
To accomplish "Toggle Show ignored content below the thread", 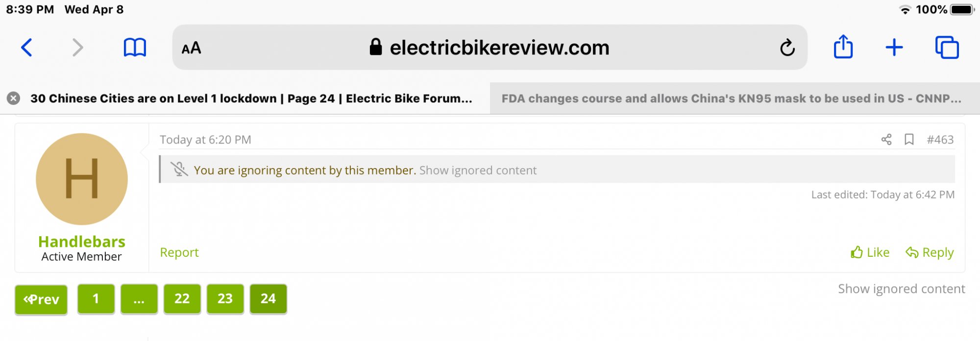I will click(x=901, y=289).
